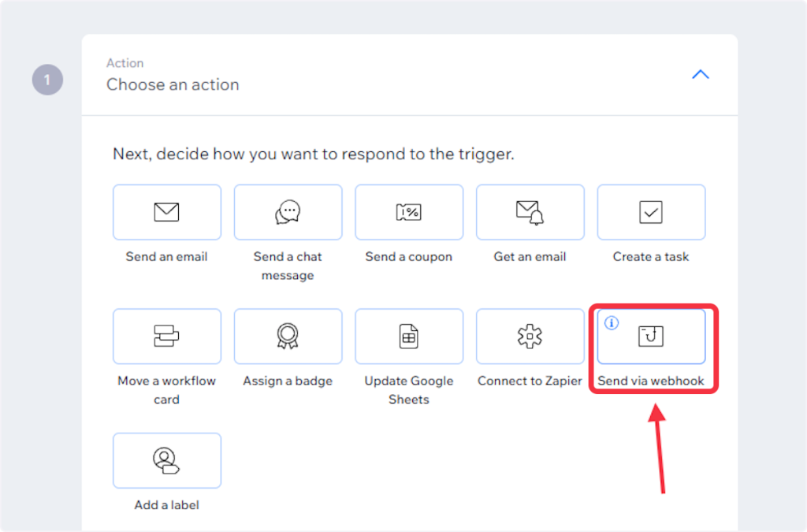Image resolution: width=807 pixels, height=532 pixels.
Task: Select the webhook hook icon
Action: [651, 337]
